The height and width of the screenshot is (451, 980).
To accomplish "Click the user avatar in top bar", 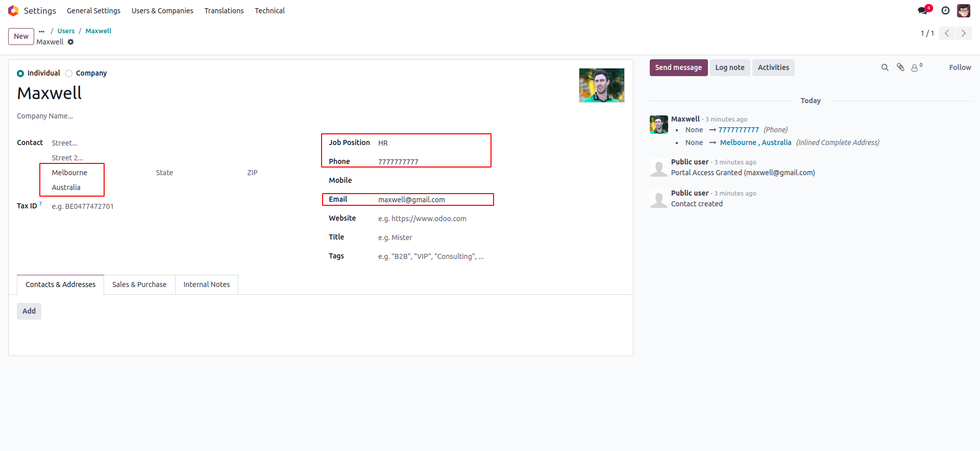I will [964, 11].
